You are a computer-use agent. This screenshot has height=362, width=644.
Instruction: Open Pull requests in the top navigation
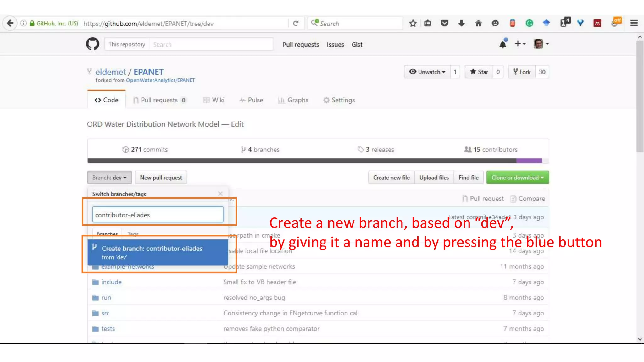[301, 44]
